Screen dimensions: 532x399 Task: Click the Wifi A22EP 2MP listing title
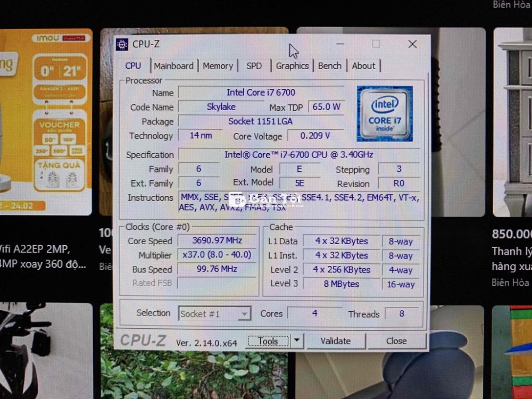click(x=43, y=256)
